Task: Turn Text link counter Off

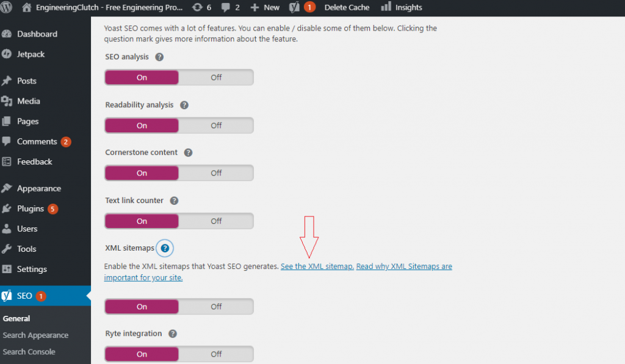Action: pos(216,221)
